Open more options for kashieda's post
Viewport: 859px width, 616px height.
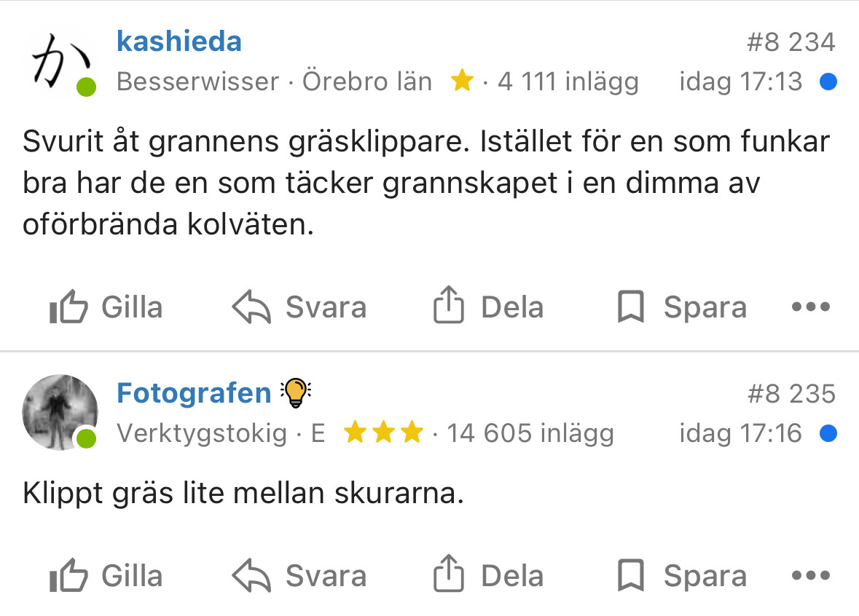[811, 307]
